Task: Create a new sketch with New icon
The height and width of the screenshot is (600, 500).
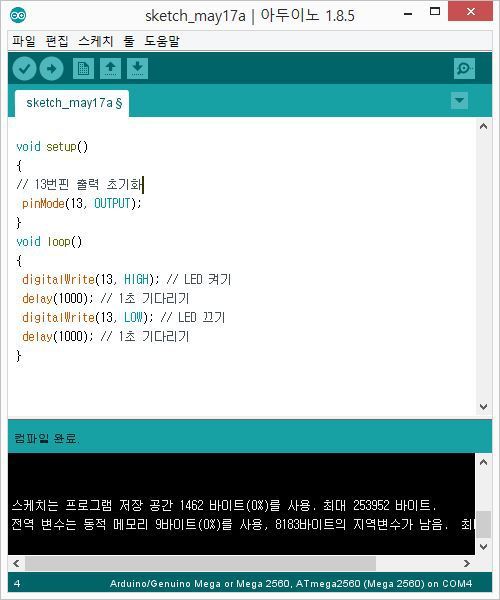Action: click(83, 68)
